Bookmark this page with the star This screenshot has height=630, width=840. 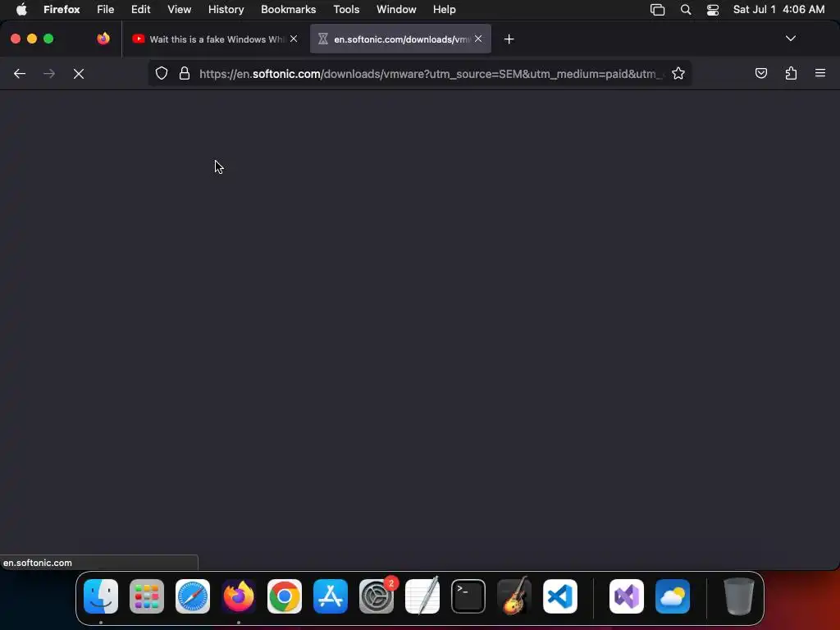678,73
